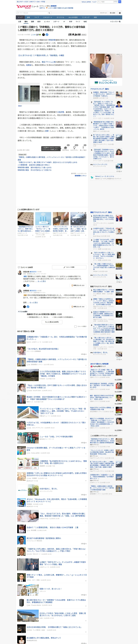This screenshot has width=138, height=644.
Task: Share 京師美佳's comment on X
Action: click(24, 307)
